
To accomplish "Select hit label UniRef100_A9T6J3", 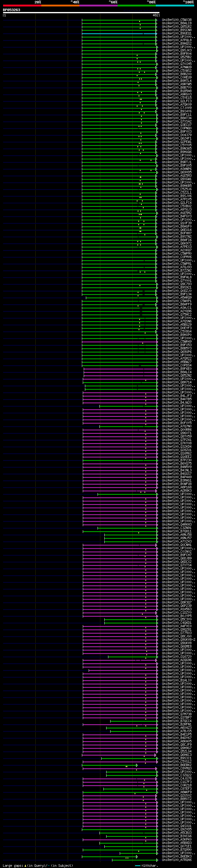I will click(x=176, y=210).
